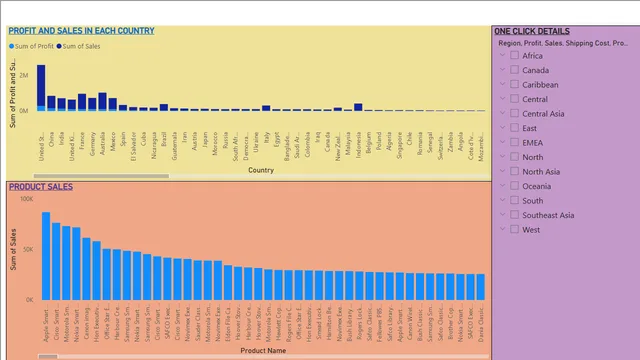Enable the Caribbean checkbox

(514, 84)
